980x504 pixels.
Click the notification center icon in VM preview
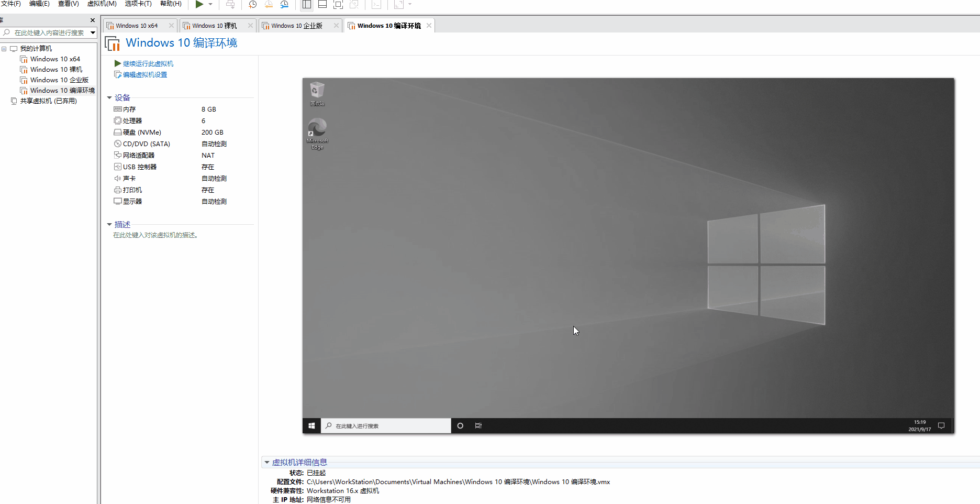pyautogui.click(x=941, y=426)
